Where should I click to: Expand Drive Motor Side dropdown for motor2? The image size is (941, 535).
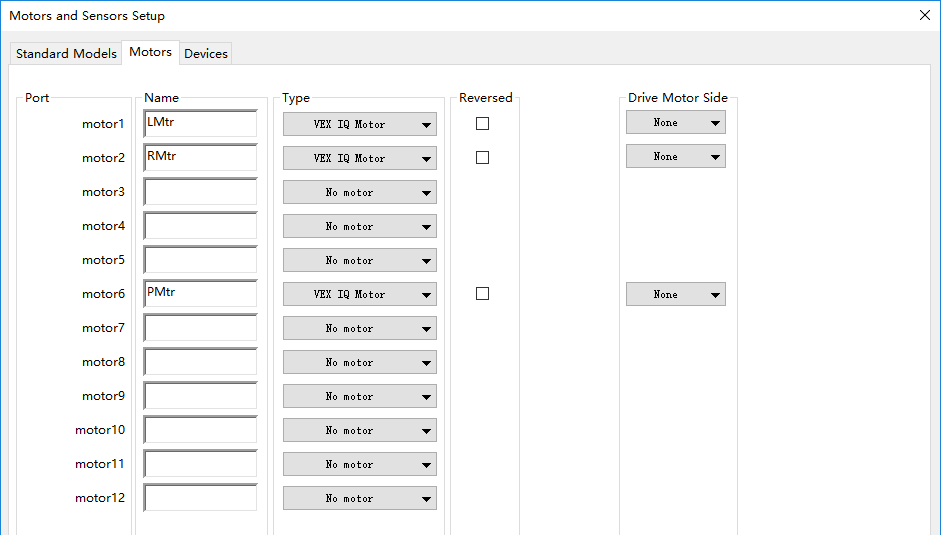(x=676, y=157)
